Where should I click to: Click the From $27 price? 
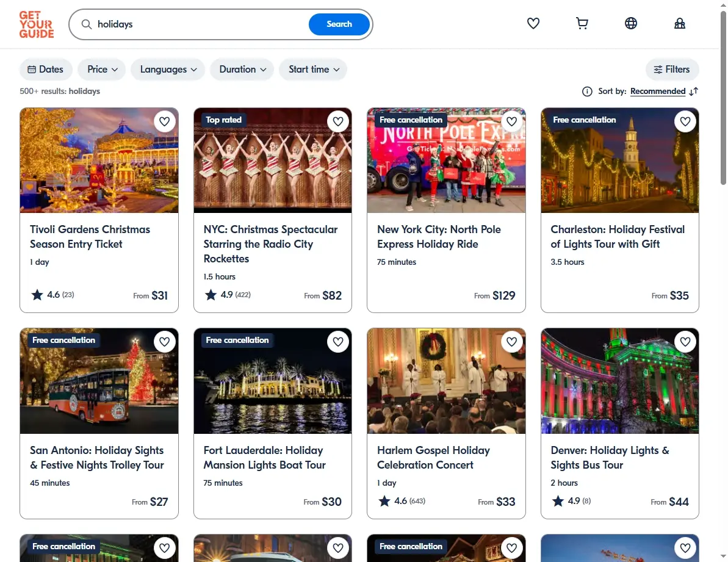[x=150, y=502]
